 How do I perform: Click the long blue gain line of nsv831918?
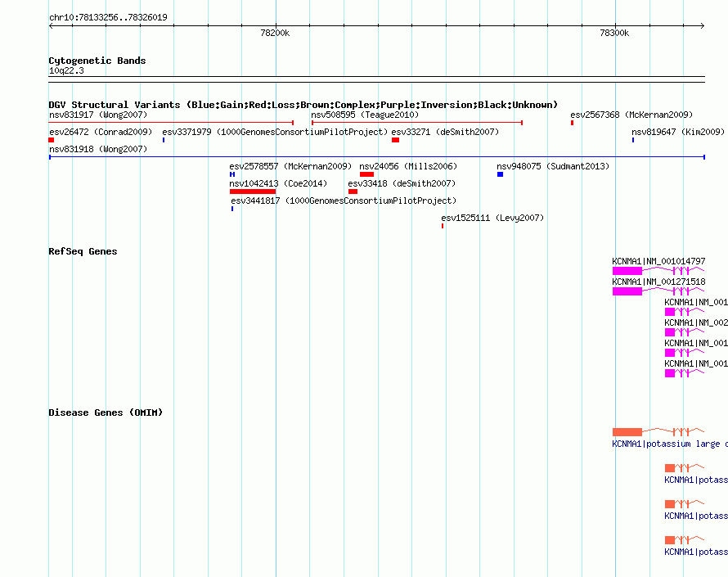pos(377,157)
